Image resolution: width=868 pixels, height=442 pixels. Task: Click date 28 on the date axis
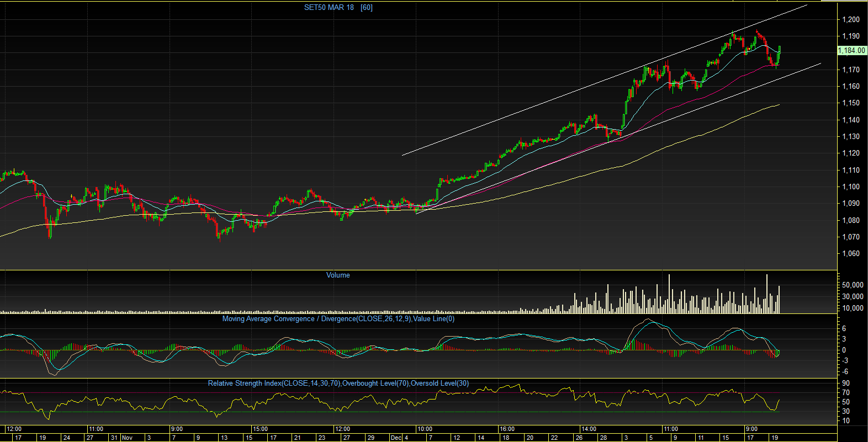click(604, 438)
